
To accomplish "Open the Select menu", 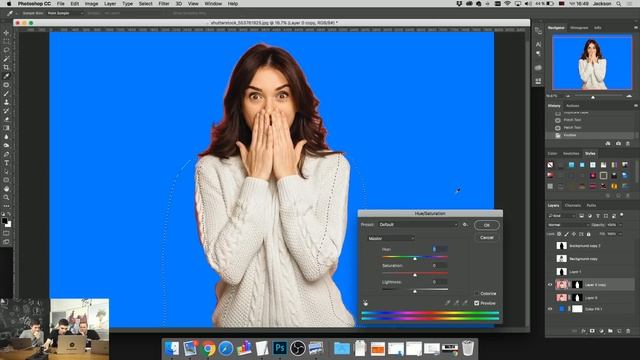I will tap(145, 4).
